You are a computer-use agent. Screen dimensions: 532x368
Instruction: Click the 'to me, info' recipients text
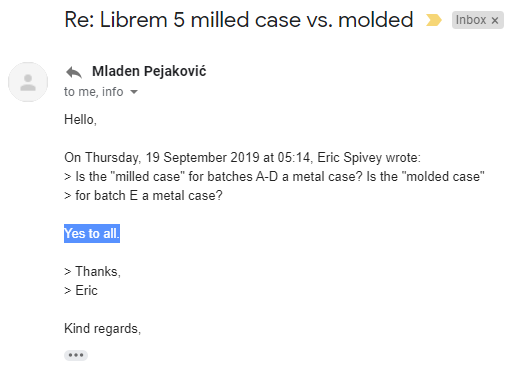94,92
